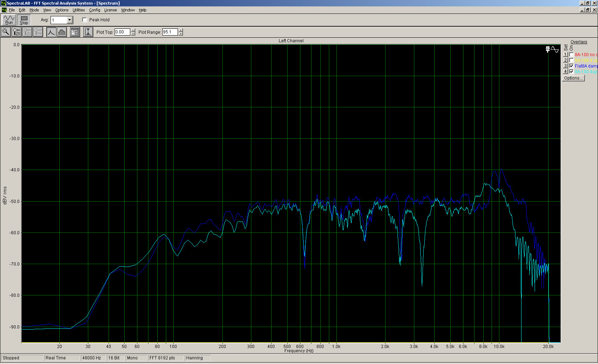Screen dimensions: 598x364
Task: Open the Window menu
Action: (x=128, y=10)
